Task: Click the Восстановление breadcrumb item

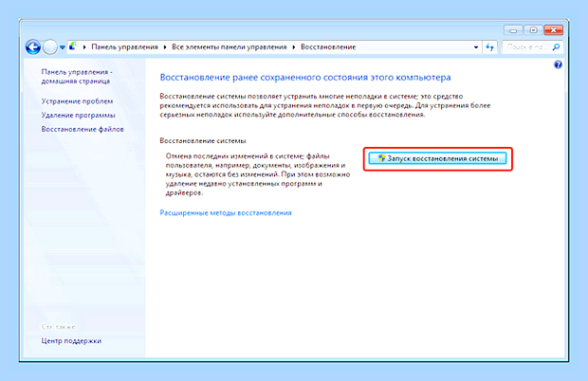Action: click(328, 47)
